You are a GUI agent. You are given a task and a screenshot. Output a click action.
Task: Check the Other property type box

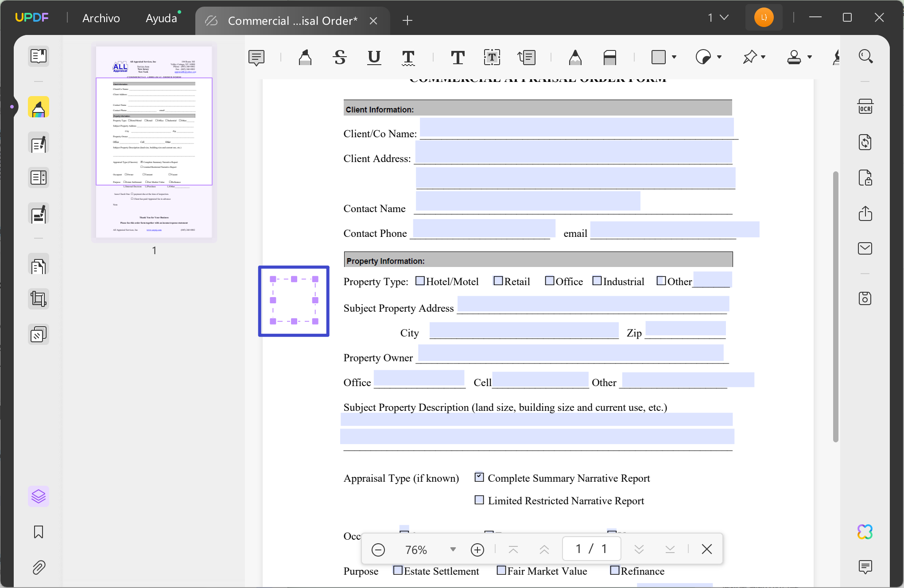tap(661, 281)
